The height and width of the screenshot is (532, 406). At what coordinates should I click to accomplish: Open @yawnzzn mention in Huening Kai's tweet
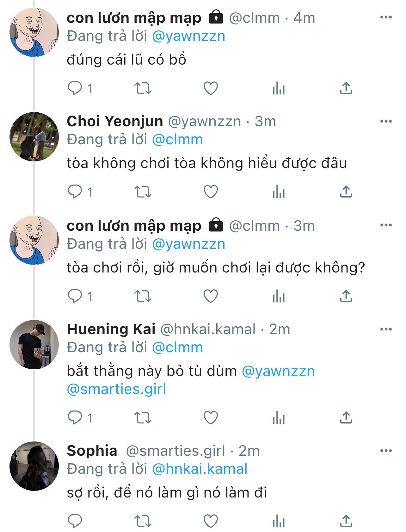click(x=278, y=371)
